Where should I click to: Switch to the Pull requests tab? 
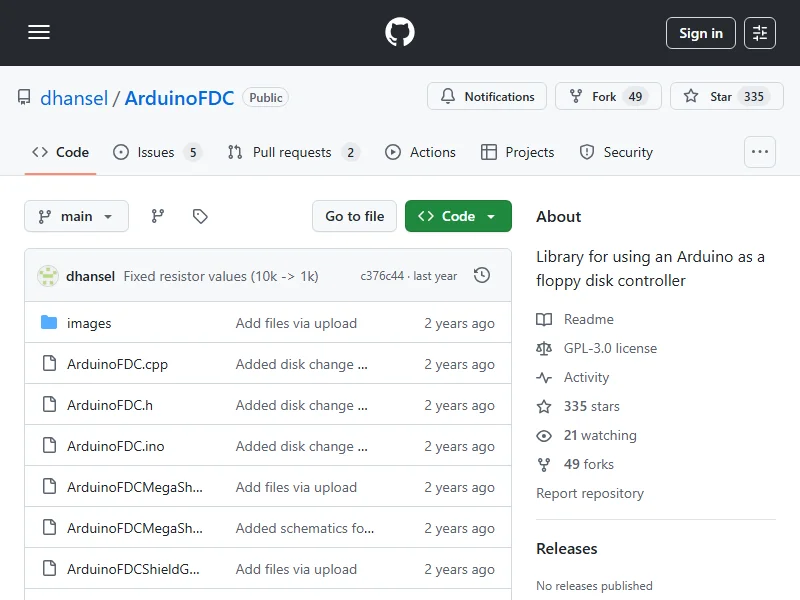pos(292,152)
